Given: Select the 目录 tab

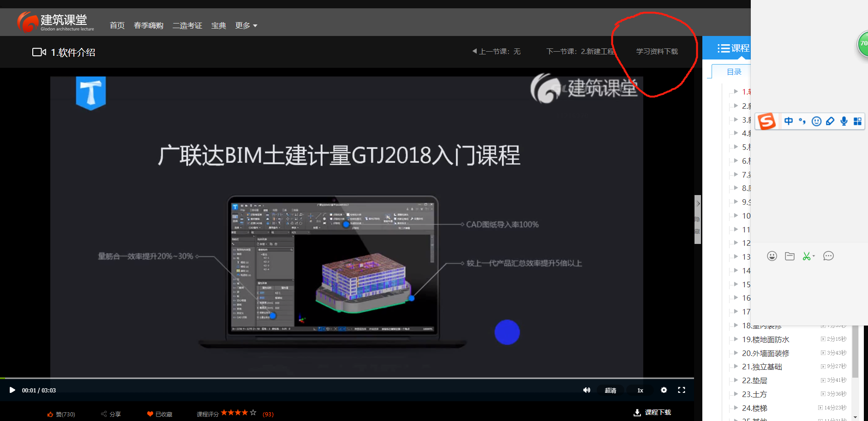Looking at the screenshot, I should coord(734,72).
